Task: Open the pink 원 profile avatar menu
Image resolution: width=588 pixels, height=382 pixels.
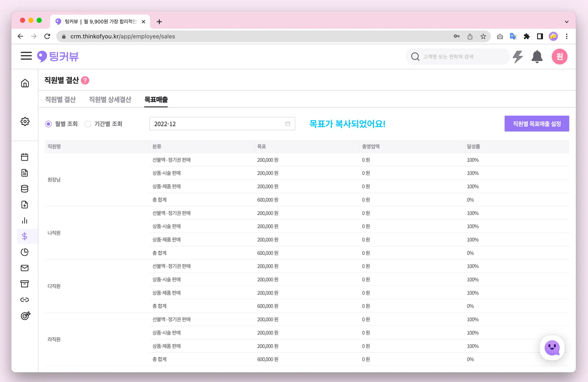Action: tap(559, 57)
